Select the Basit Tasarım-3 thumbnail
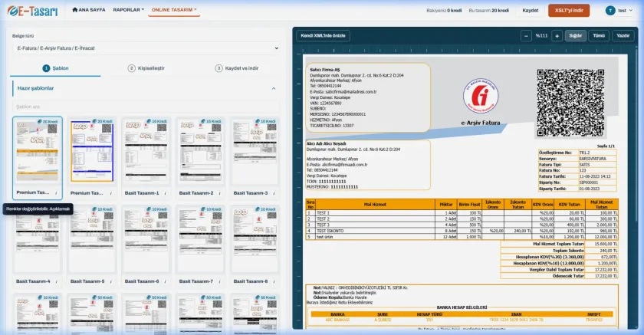 [x=255, y=152]
